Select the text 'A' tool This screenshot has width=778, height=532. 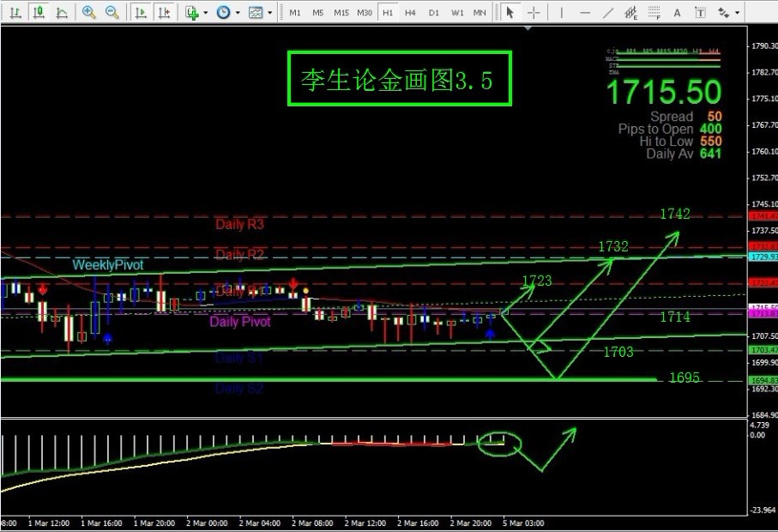[677, 13]
